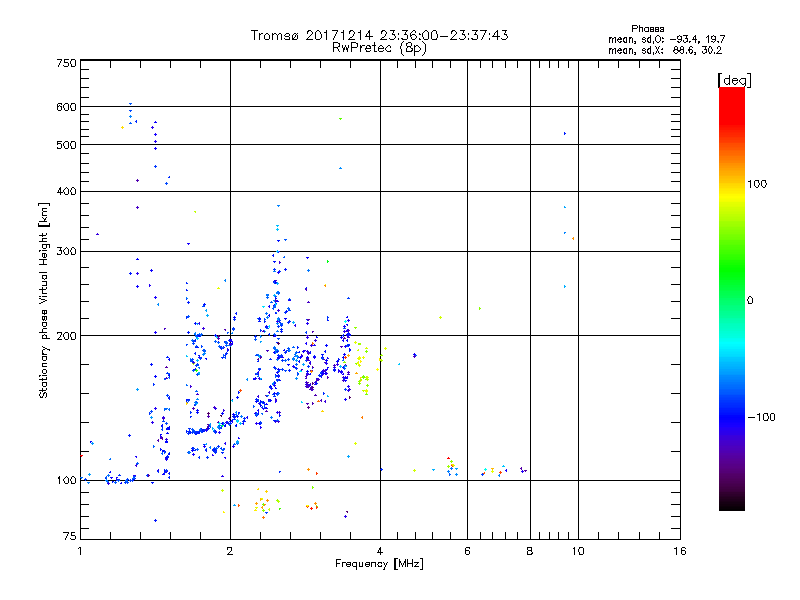Click the 'mean, sd,X: 88.6, 30.2' line

(665, 50)
